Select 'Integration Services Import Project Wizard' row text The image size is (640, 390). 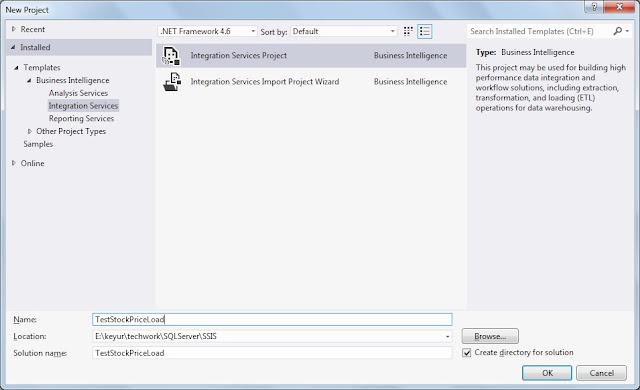click(264, 82)
